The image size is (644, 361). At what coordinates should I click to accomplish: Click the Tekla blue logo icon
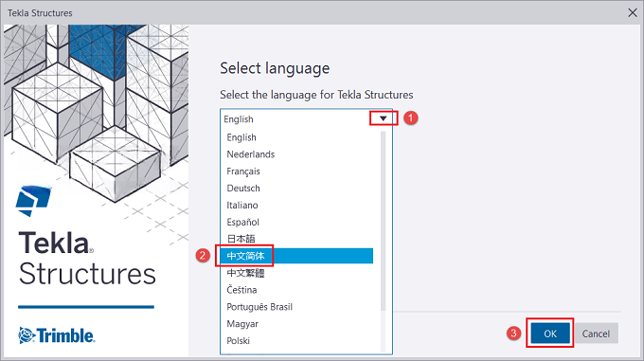[x=33, y=201]
